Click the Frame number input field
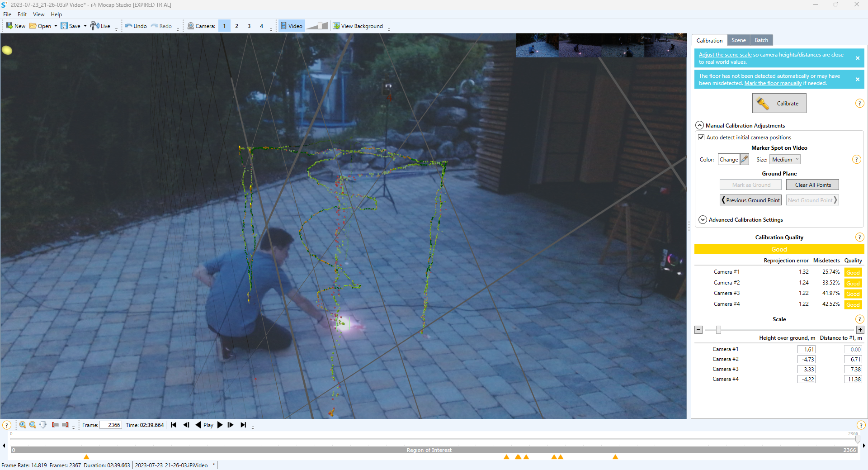 (x=110, y=425)
